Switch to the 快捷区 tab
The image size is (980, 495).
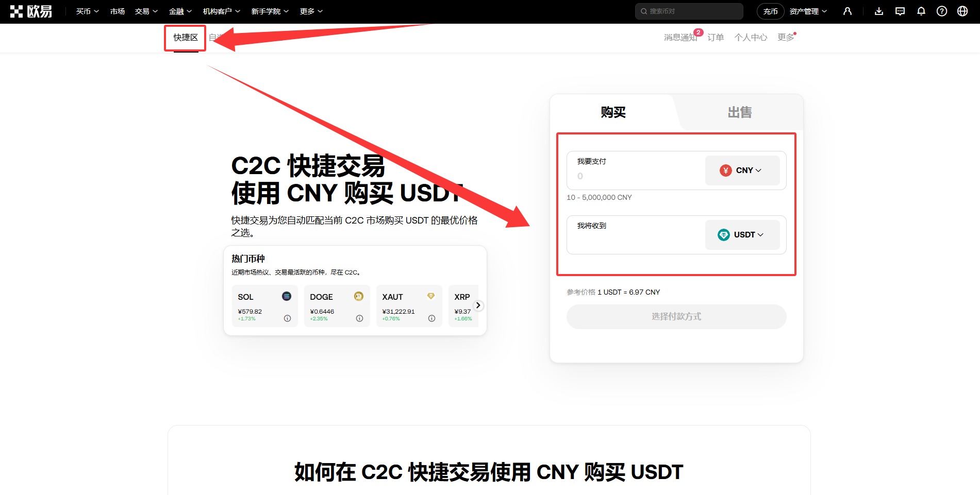(x=186, y=38)
